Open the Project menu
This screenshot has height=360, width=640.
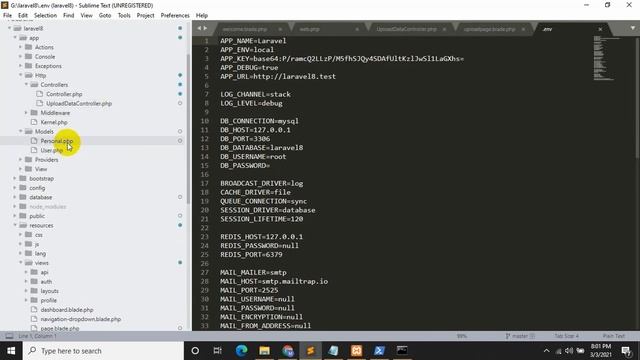pos(145,15)
